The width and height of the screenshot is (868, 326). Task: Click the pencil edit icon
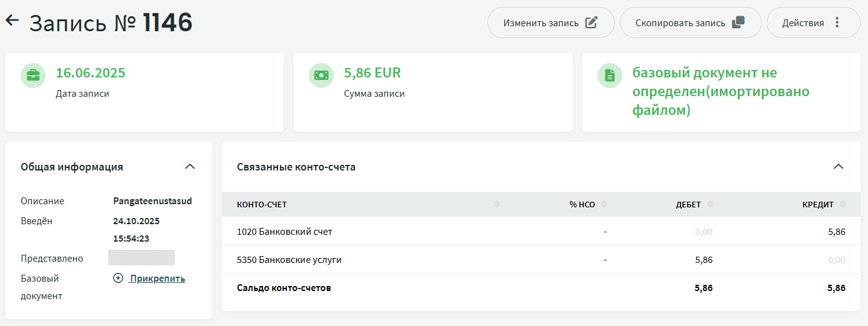tap(591, 23)
